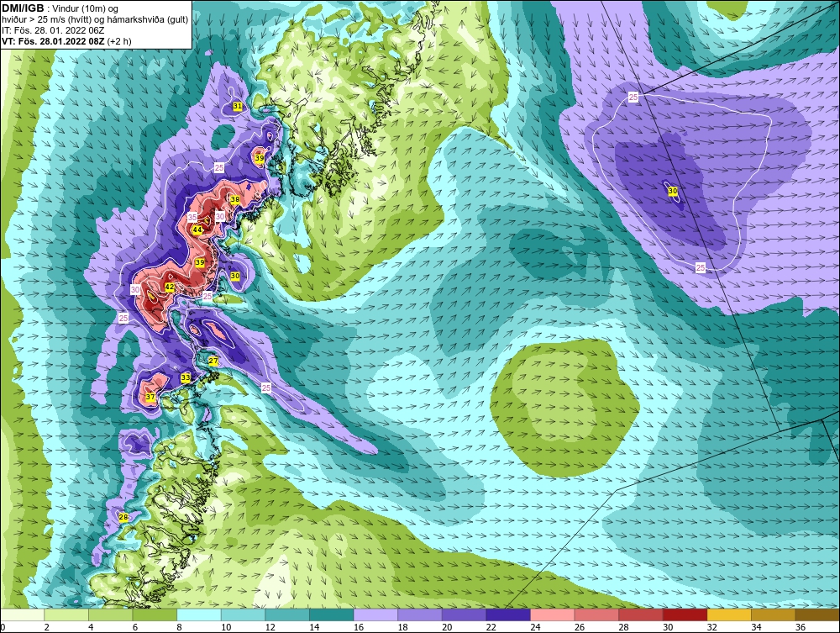
Task: Pick the legend swatch between 14 and 16
Action: tap(332, 615)
